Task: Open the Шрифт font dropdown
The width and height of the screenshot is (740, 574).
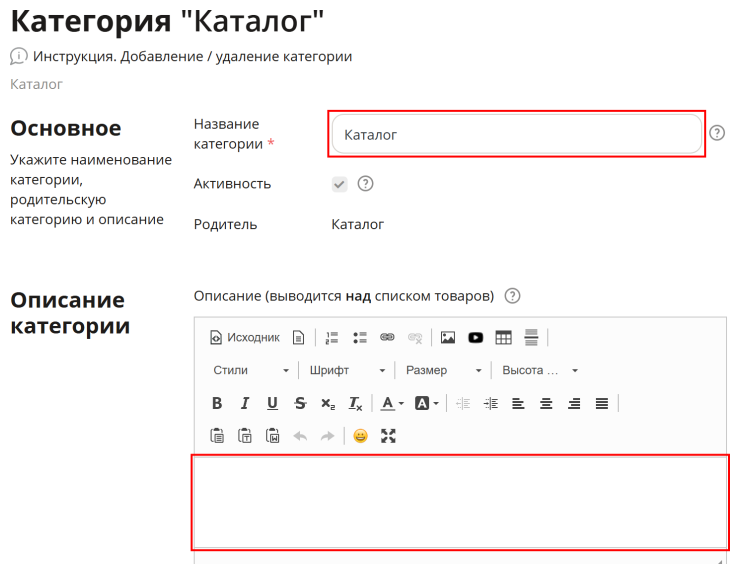Action: [347, 371]
